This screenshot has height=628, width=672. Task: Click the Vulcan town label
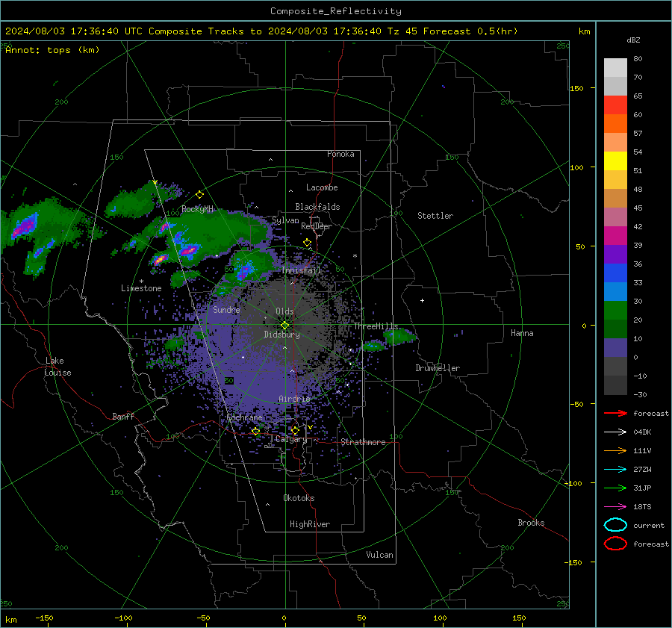coord(380,555)
